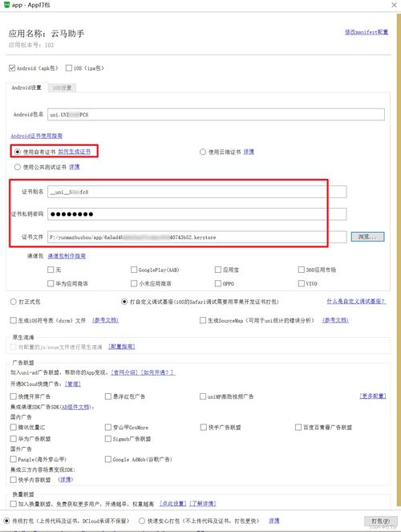Toggle the Android (apk包) checkbox

12,68
